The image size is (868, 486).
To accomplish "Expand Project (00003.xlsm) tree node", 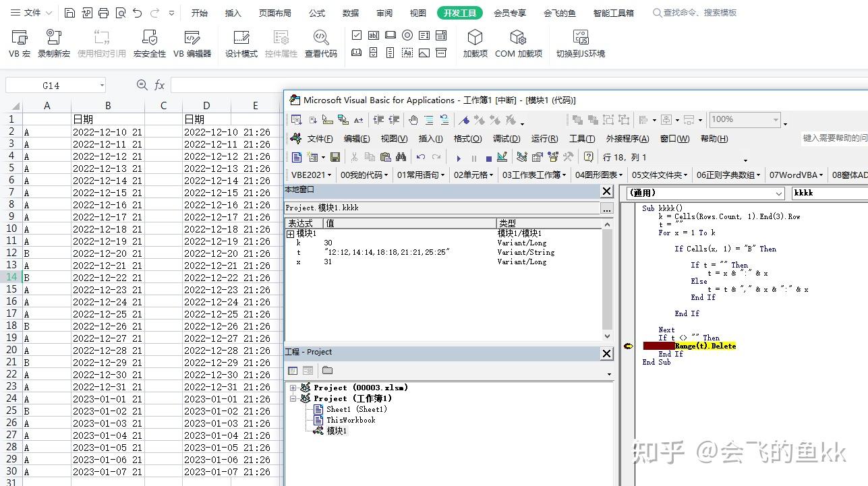I will [293, 388].
